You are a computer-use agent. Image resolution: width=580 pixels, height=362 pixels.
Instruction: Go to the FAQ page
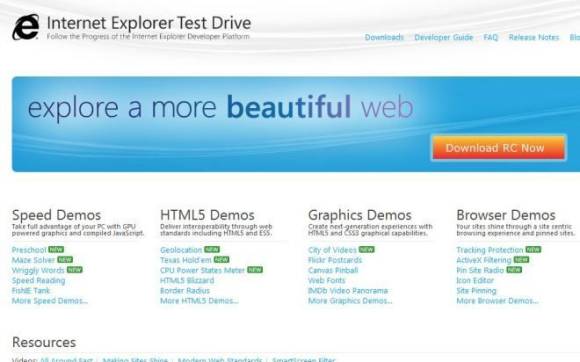(490, 37)
